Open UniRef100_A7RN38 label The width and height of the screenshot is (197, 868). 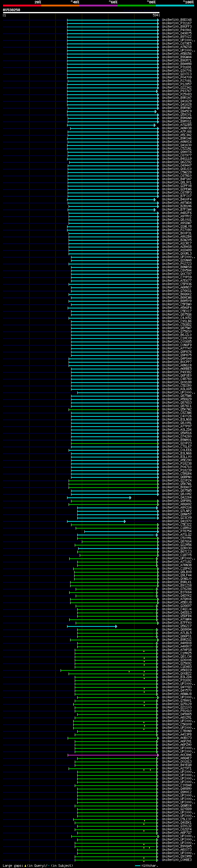(x=176, y=565)
